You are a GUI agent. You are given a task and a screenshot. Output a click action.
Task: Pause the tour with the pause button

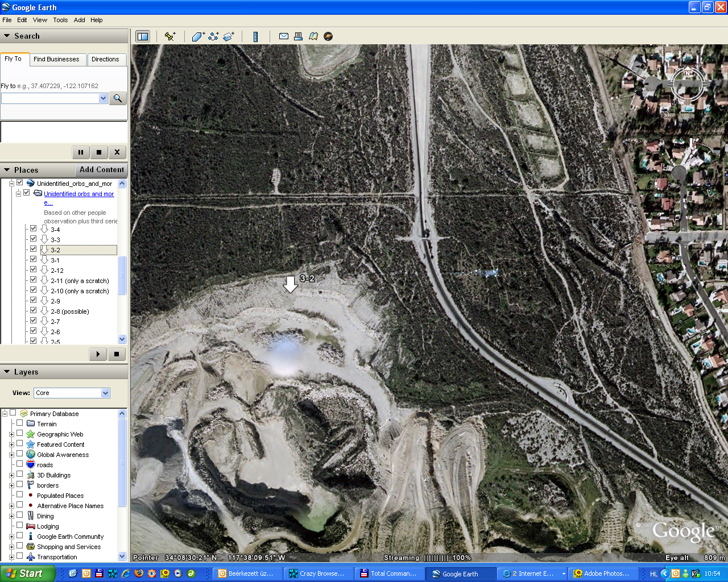pyautogui.click(x=81, y=152)
